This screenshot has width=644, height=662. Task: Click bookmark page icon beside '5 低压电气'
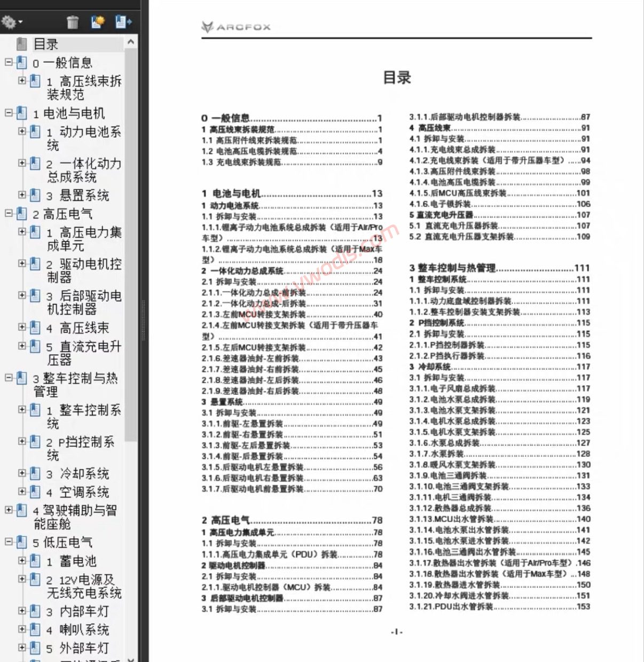(x=21, y=542)
